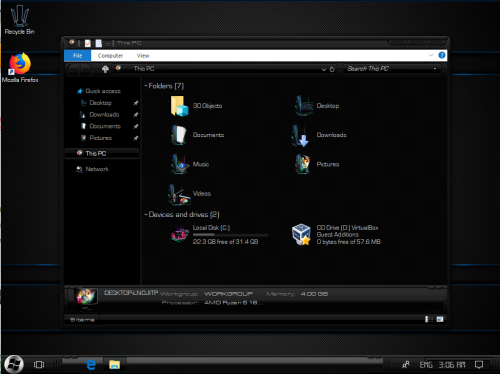Switch to Details view icon in status bar
This screenshot has height=374, width=500.
click(x=429, y=319)
